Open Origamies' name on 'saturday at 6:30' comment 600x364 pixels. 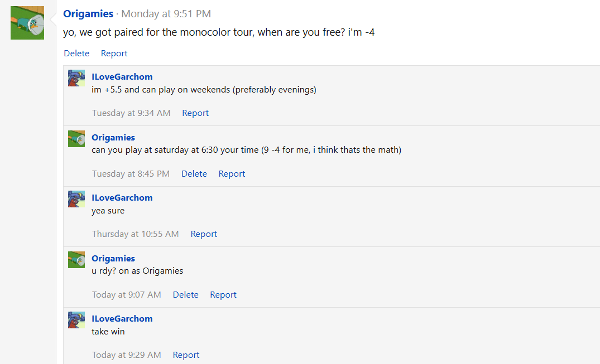tap(113, 138)
